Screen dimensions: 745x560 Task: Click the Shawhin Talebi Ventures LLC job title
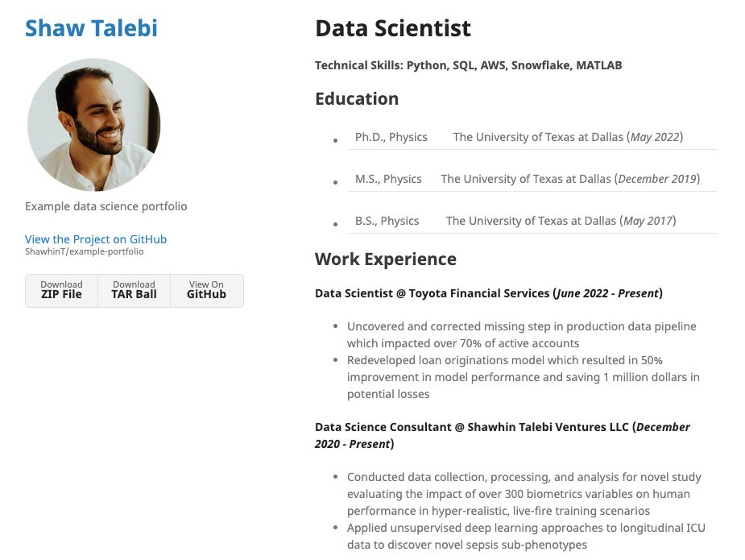pyautogui.click(x=502, y=426)
